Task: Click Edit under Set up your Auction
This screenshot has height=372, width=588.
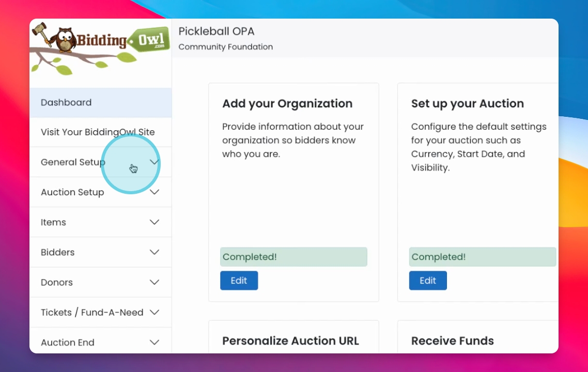Action: [428, 281]
